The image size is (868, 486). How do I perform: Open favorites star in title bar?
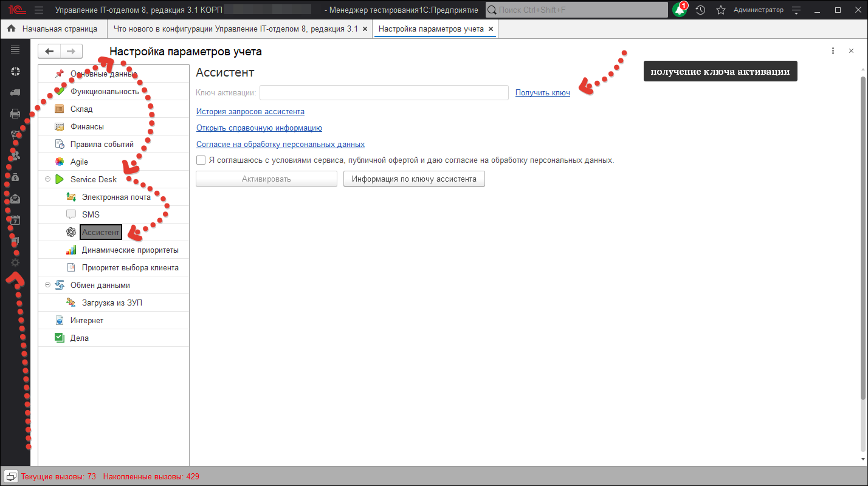[721, 10]
